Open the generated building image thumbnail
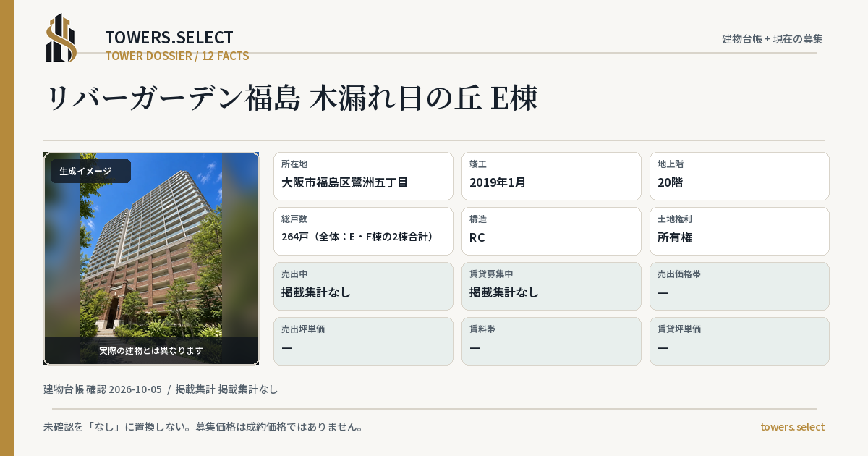The image size is (868, 456). click(151, 258)
